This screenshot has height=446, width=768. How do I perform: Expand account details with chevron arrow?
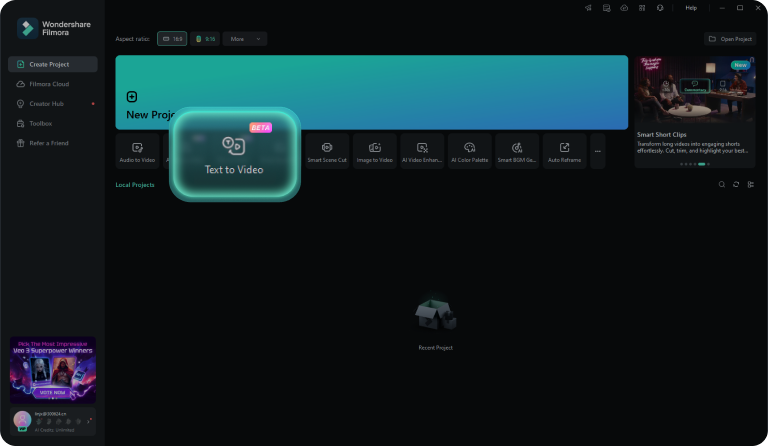(89, 422)
